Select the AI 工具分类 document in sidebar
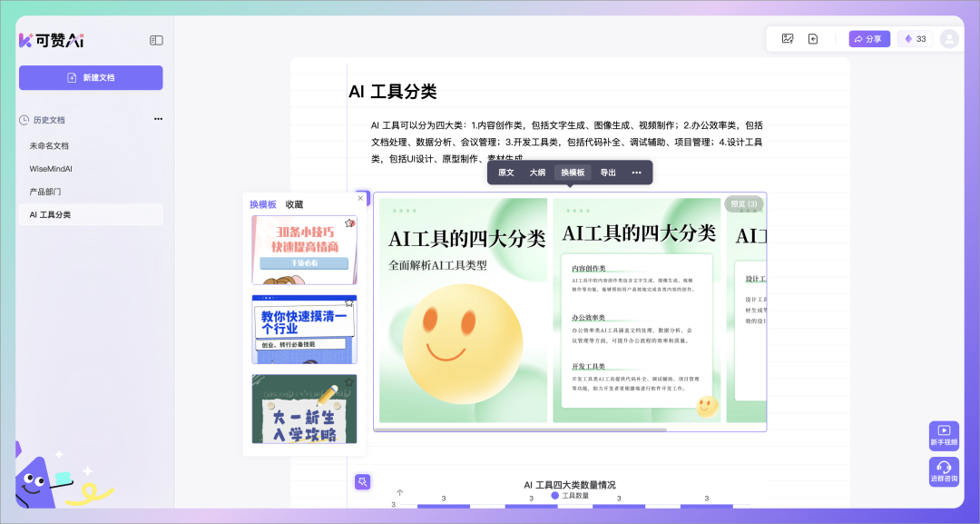This screenshot has height=524, width=980. 91,214
